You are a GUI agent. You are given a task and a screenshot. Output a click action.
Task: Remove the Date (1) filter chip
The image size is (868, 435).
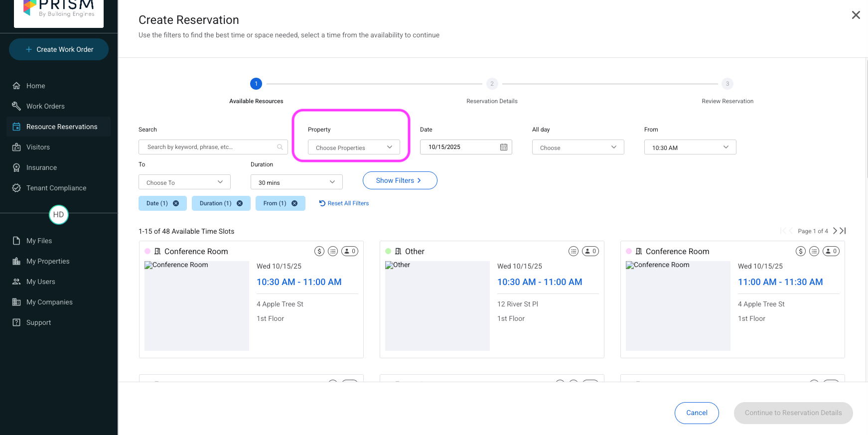pos(176,203)
